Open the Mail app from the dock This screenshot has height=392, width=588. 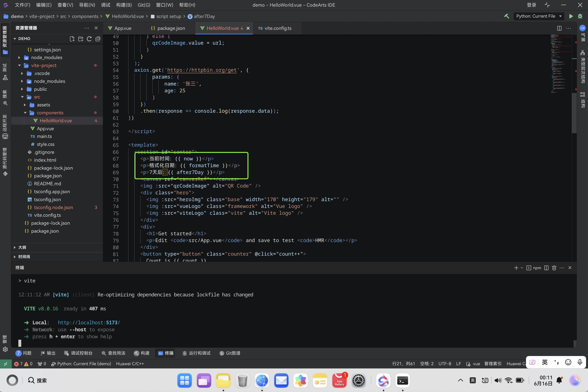(281, 380)
